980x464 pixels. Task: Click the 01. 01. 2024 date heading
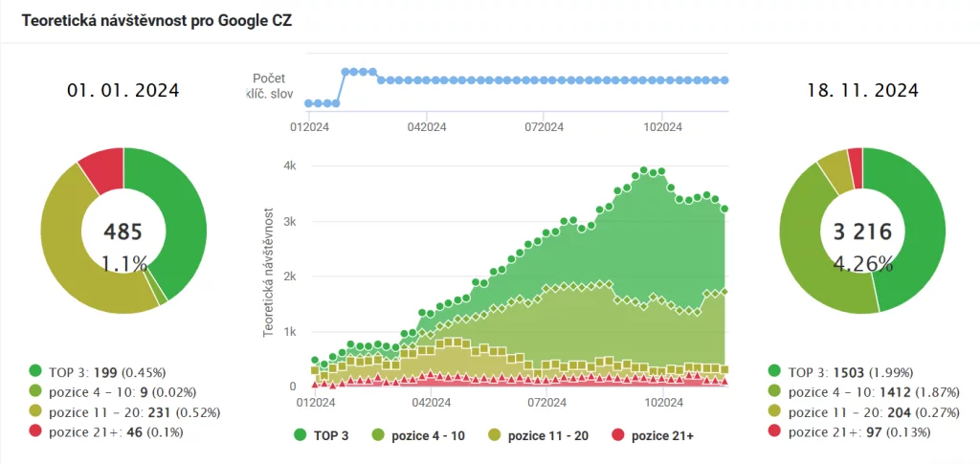pyautogui.click(x=122, y=91)
